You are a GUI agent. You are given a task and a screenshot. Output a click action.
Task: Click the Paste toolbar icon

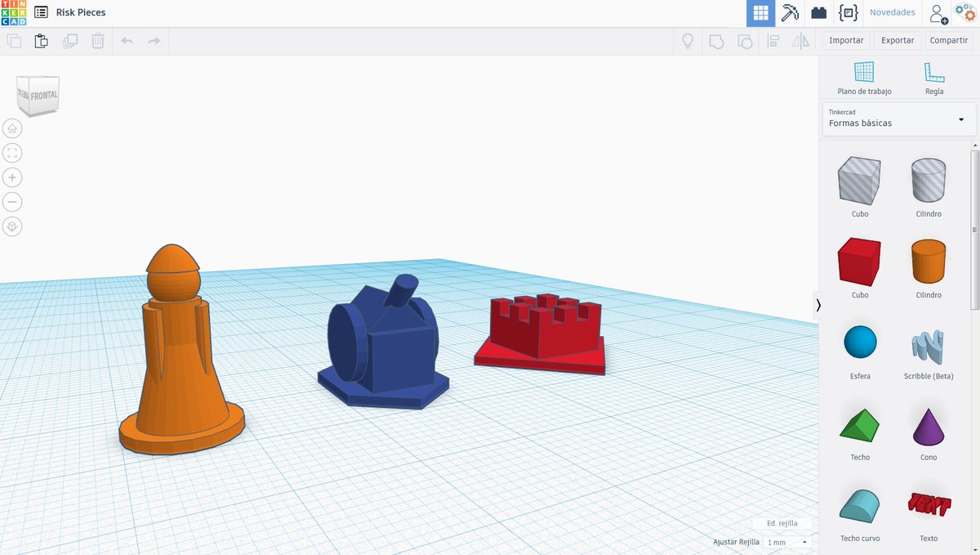point(42,41)
